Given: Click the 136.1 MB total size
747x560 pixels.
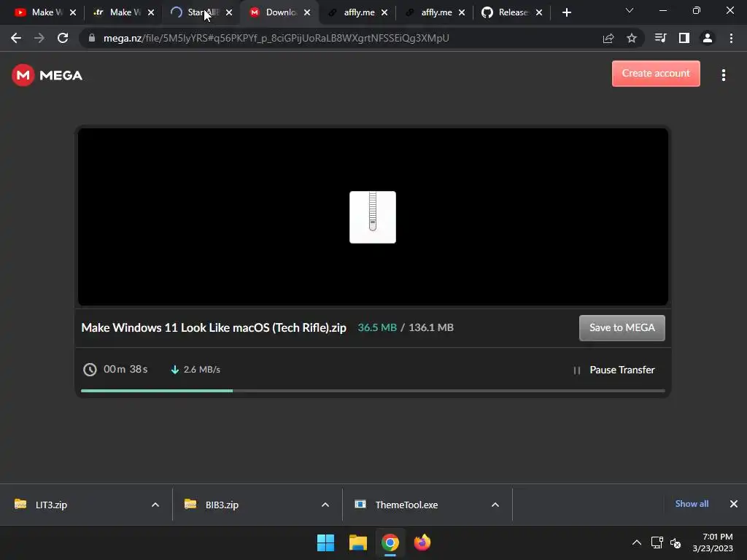Looking at the screenshot, I should click(x=431, y=327).
